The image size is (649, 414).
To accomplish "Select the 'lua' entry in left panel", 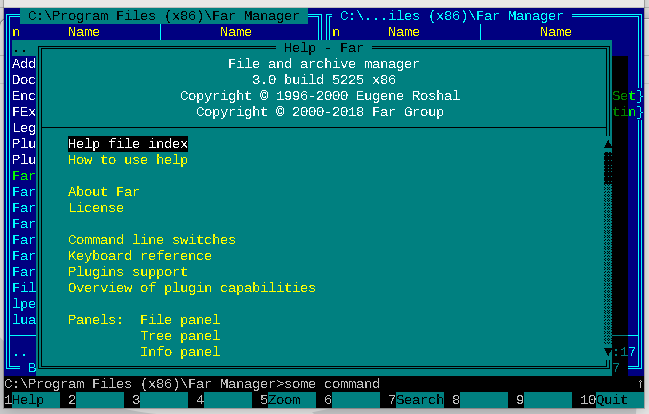I will [24, 319].
